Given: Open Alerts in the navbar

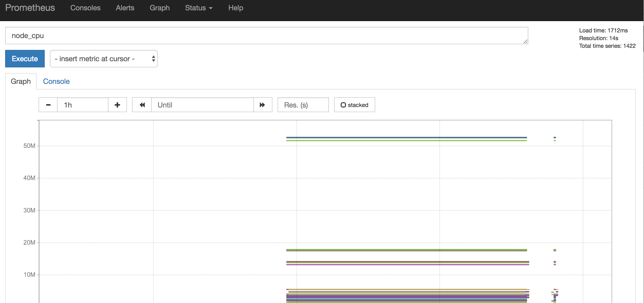Looking at the screenshot, I should [125, 8].
